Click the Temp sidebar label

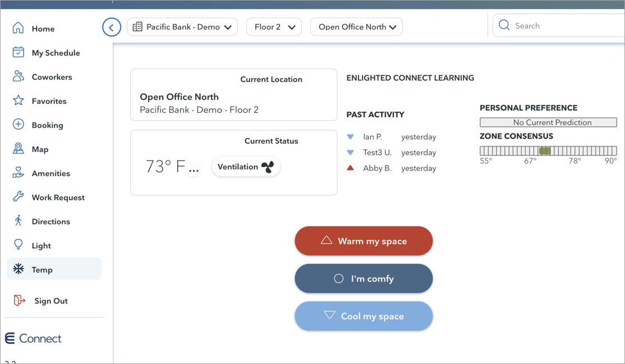click(x=42, y=270)
